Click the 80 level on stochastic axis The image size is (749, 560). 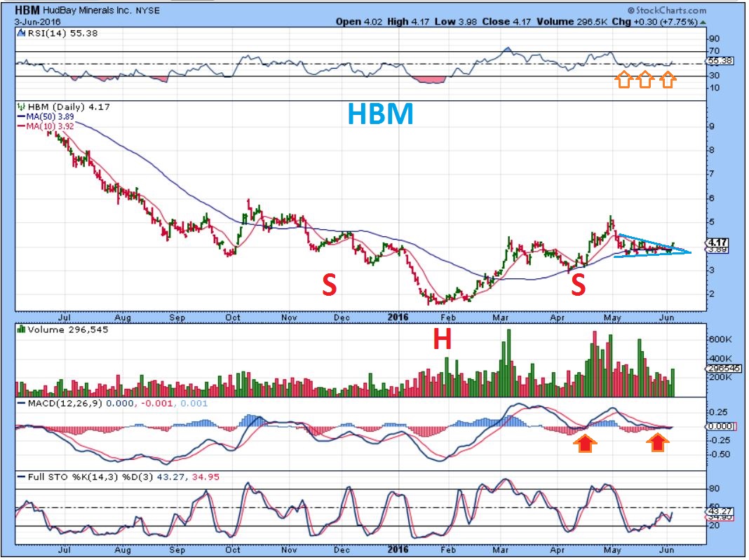714,489
